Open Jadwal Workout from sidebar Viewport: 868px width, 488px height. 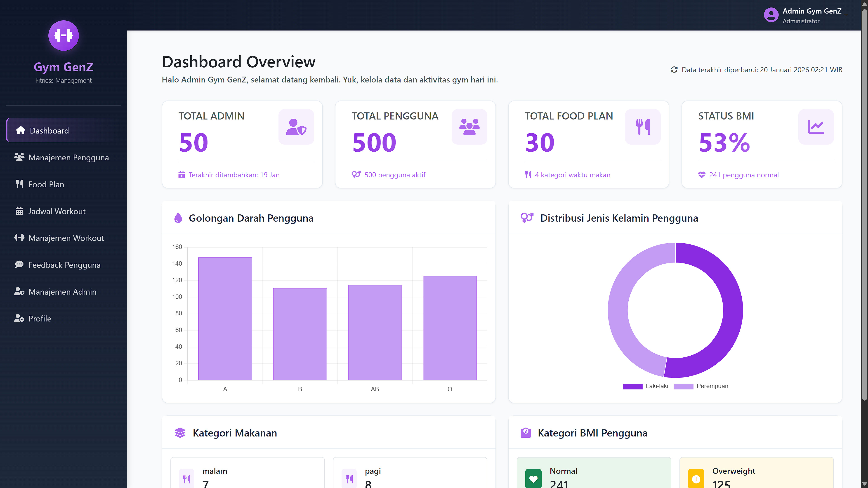click(x=57, y=211)
